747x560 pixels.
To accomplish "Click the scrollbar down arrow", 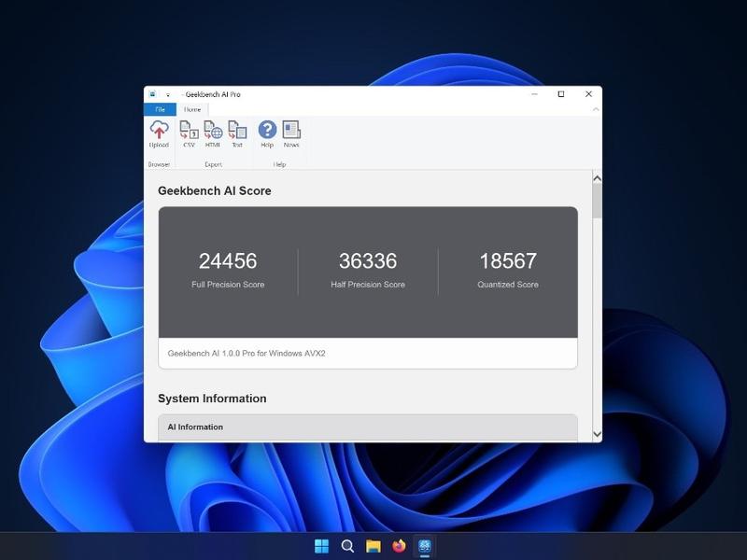I will [597, 434].
